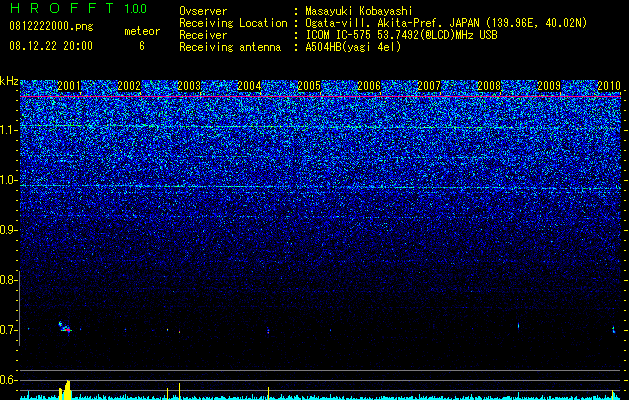
Task: Select the 0812222000.png filename text
Action: click(x=51, y=27)
